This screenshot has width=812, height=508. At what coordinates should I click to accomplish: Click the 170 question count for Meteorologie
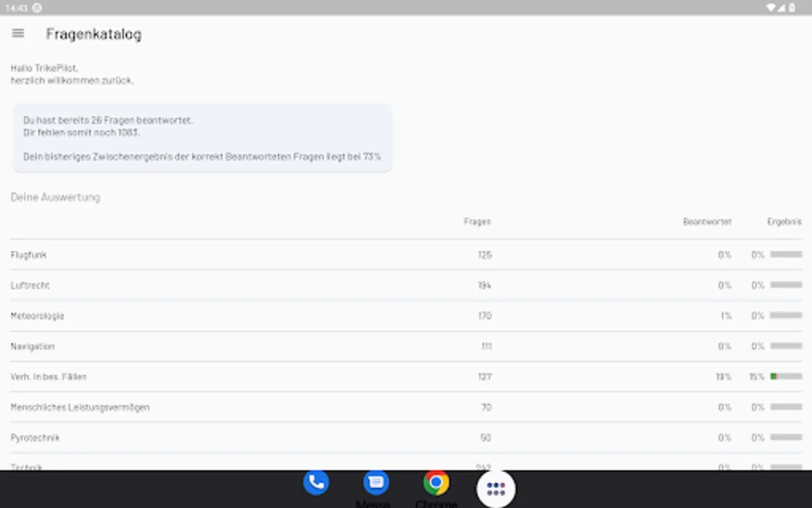pos(485,316)
